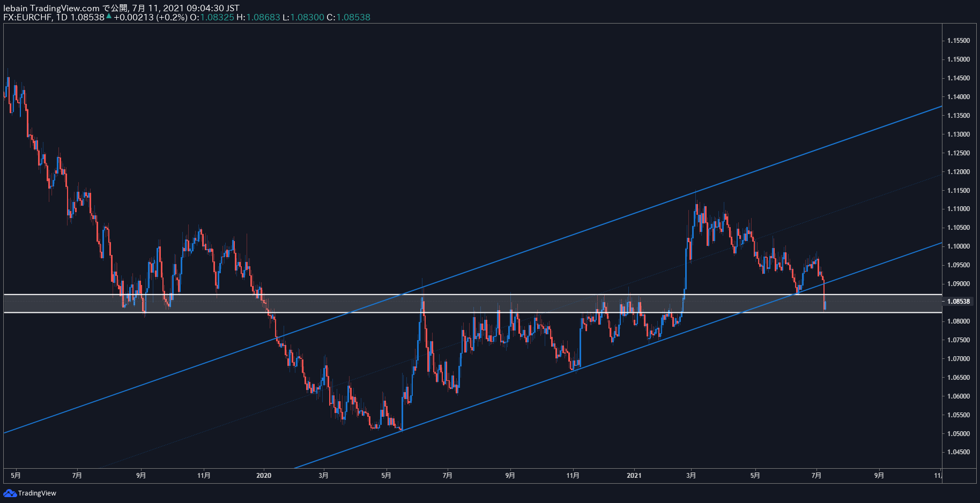Click the green up-arrow price change indicator
Screen dimensions: 980x503
[109, 17]
